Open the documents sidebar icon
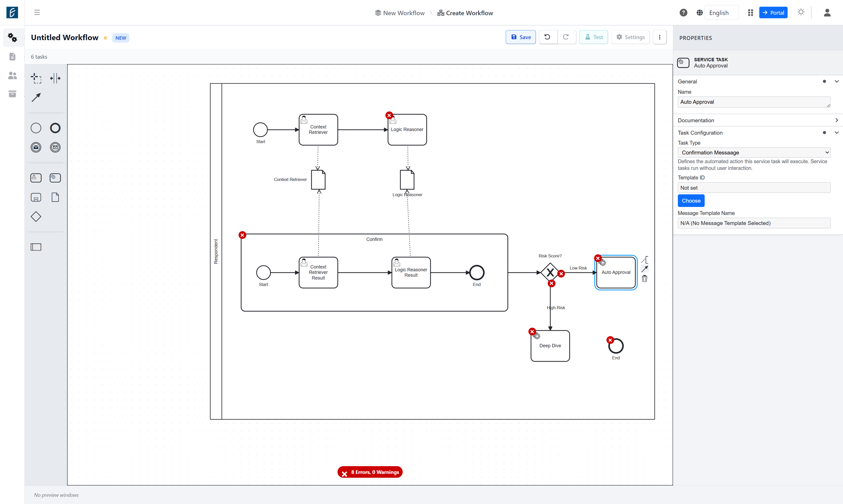This screenshot has width=843, height=504. [13, 56]
